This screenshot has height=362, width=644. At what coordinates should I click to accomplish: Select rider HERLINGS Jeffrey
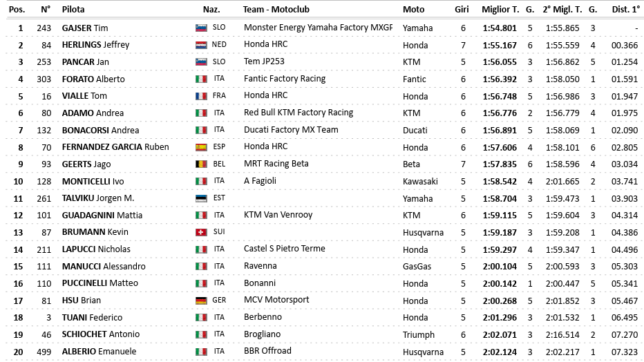coord(95,45)
